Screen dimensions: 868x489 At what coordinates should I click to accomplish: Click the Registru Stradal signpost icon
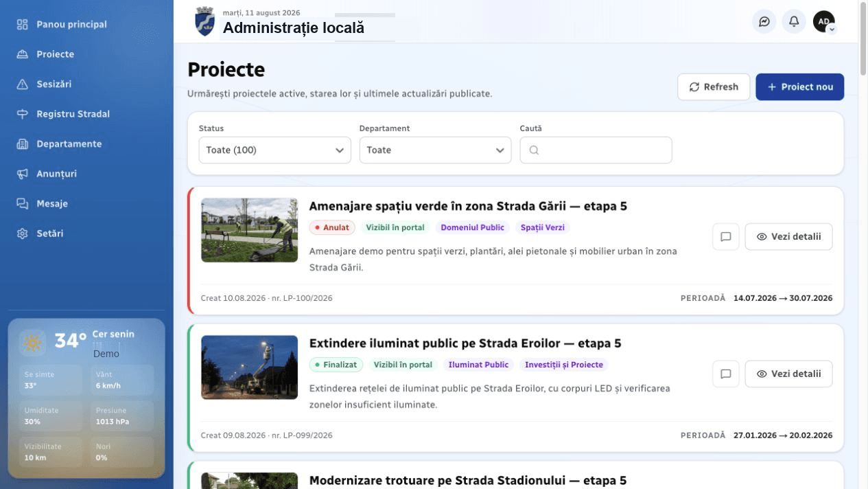click(x=23, y=114)
